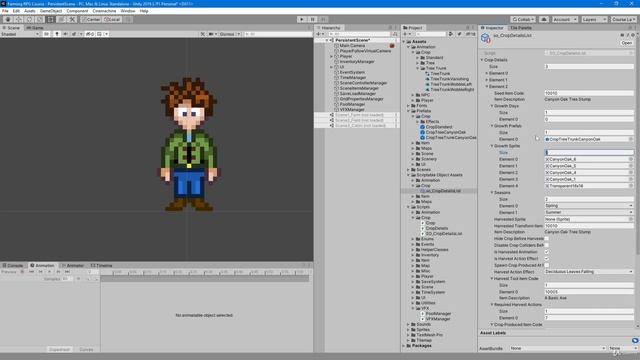Select the Hand tool in toolbar
The image size is (640, 360).
pyautogui.click(x=8, y=19)
